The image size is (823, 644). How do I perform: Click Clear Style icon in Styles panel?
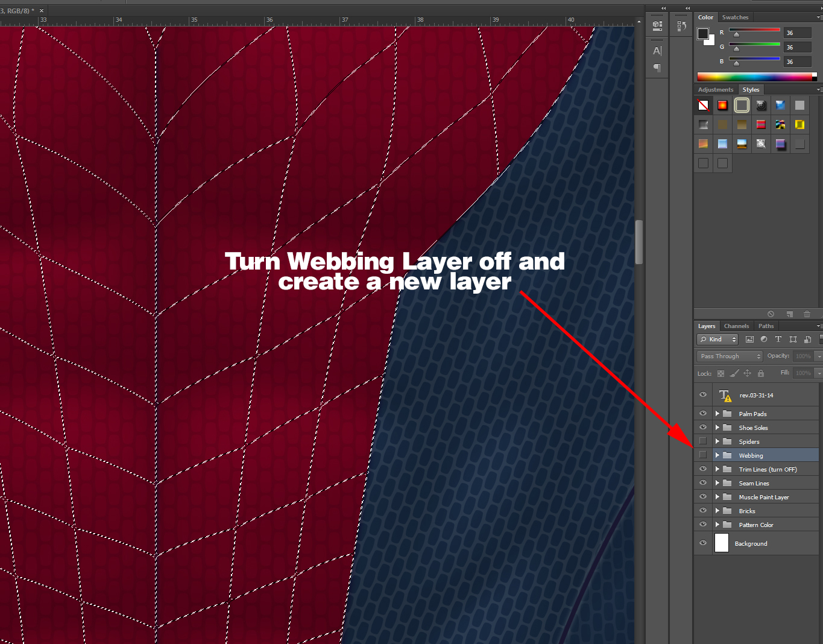click(771, 314)
